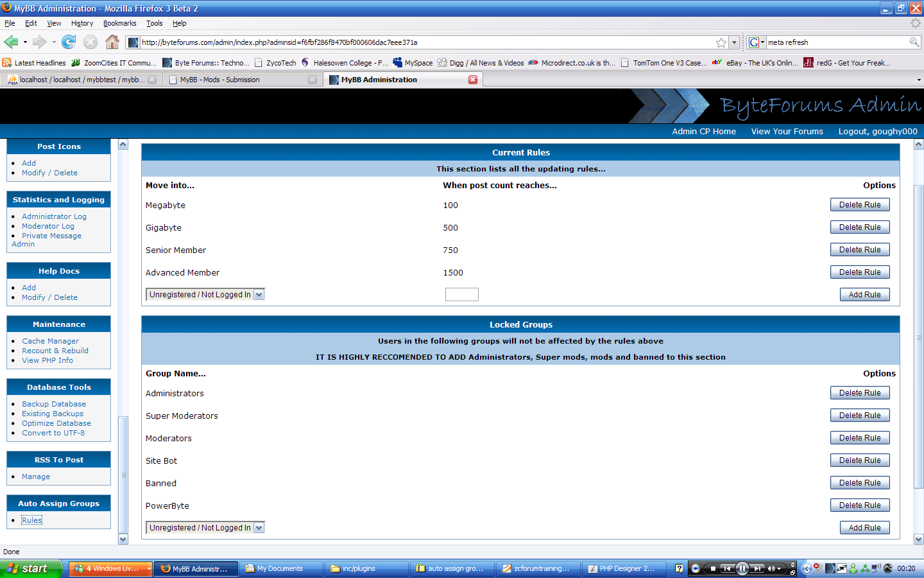Image resolution: width=924 pixels, height=578 pixels.
Task: Open the list all tabs dropdown
Action: pyautogui.click(x=919, y=80)
